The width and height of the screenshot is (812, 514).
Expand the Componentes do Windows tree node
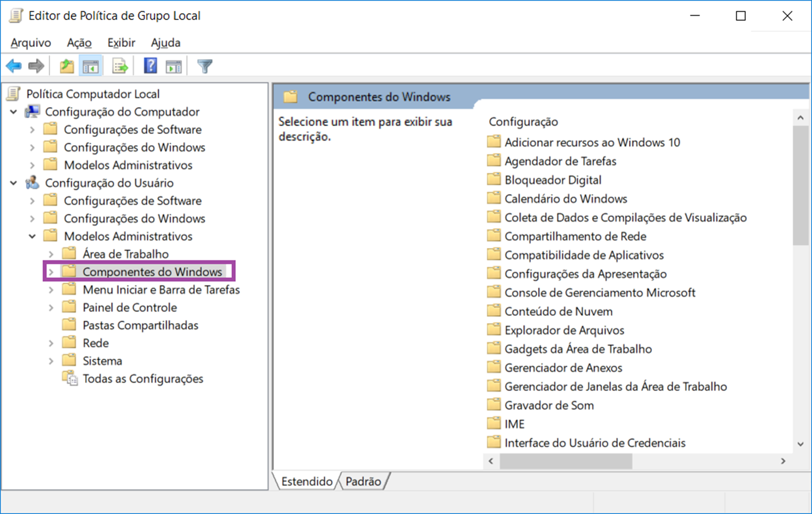click(51, 272)
